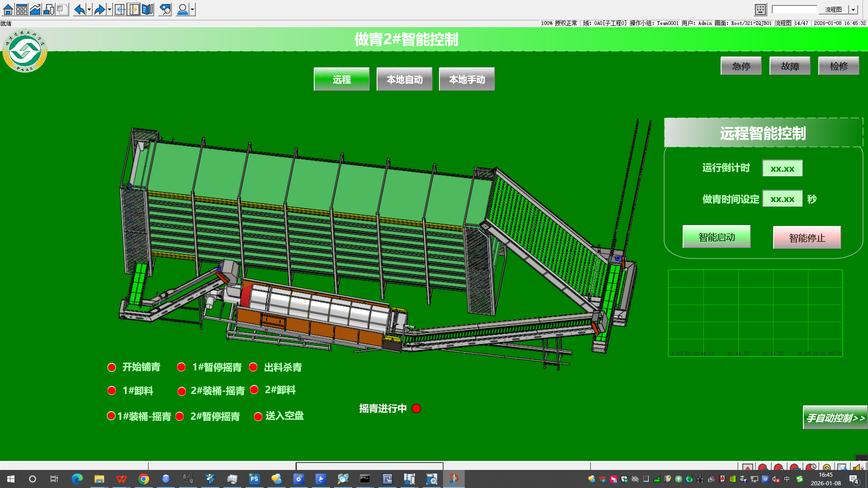Viewport: 868px width, 488px height.
Task: Open the process equipment toolbar icon
Action: (x=49, y=9)
